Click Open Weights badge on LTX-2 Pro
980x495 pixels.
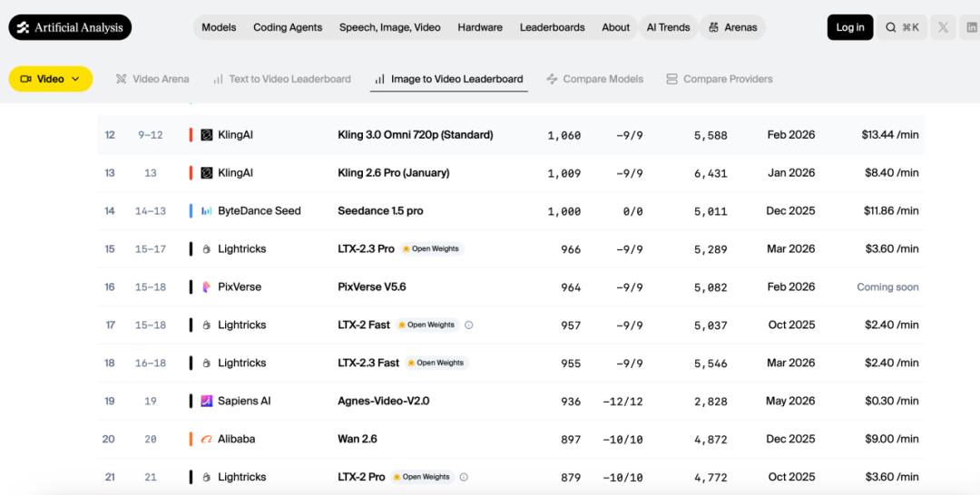click(422, 477)
